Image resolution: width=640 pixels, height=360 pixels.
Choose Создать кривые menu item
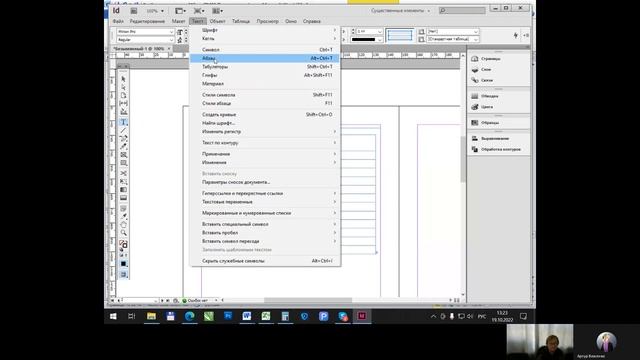click(x=265, y=114)
